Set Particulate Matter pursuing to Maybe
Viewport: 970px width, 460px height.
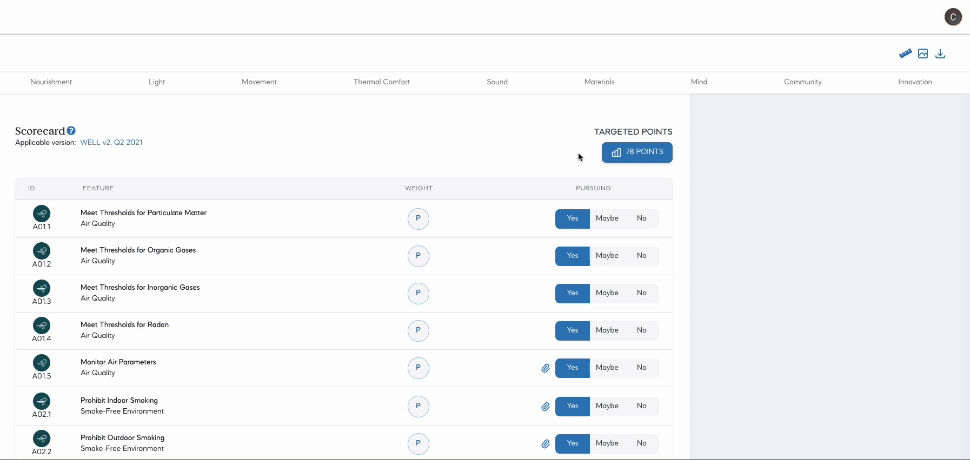[606, 218]
